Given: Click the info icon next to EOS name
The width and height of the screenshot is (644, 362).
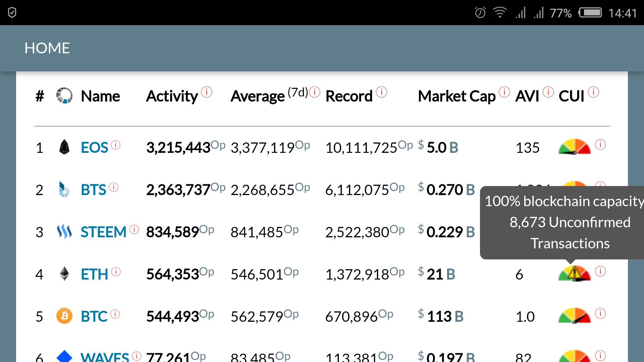Looking at the screenshot, I should click(116, 145).
